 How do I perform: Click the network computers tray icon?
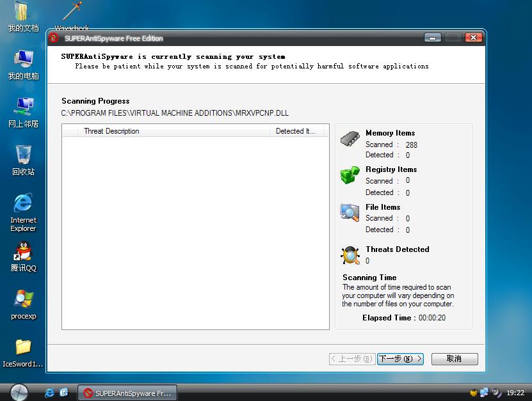coord(484,393)
